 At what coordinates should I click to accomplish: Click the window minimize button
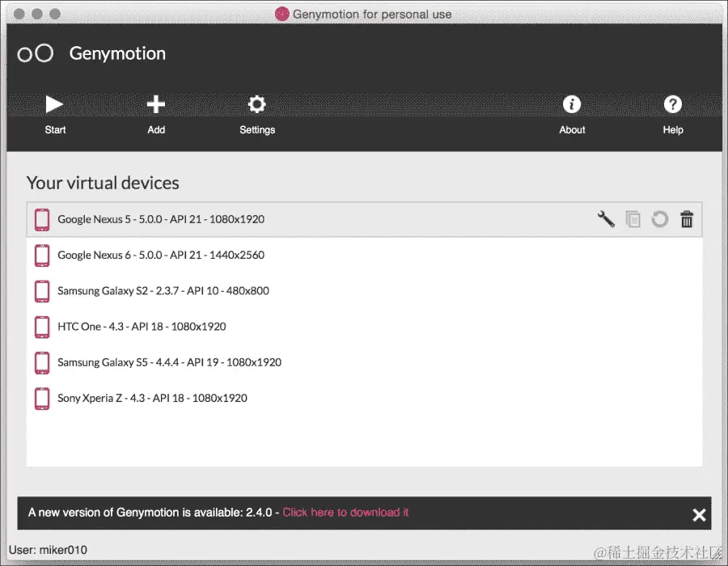pyautogui.click(x=37, y=14)
